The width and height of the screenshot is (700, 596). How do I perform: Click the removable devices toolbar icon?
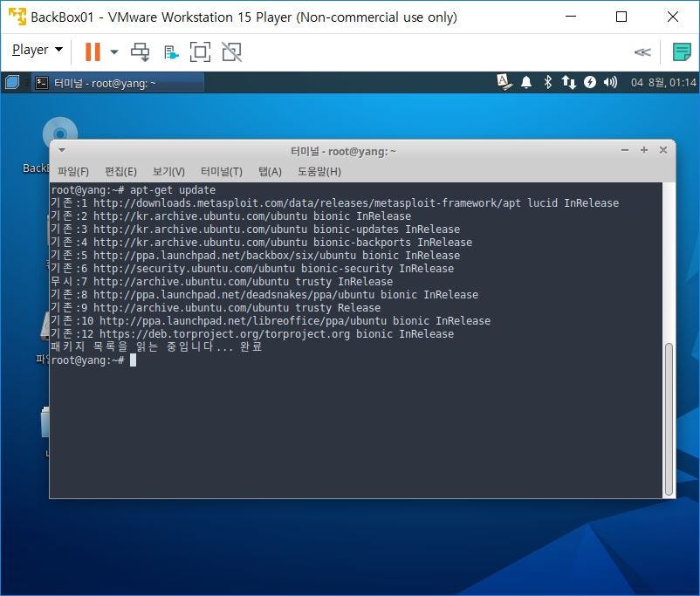pos(171,52)
